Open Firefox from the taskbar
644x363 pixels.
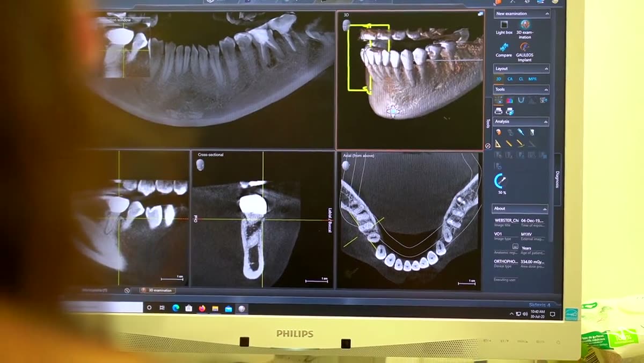coord(202,309)
